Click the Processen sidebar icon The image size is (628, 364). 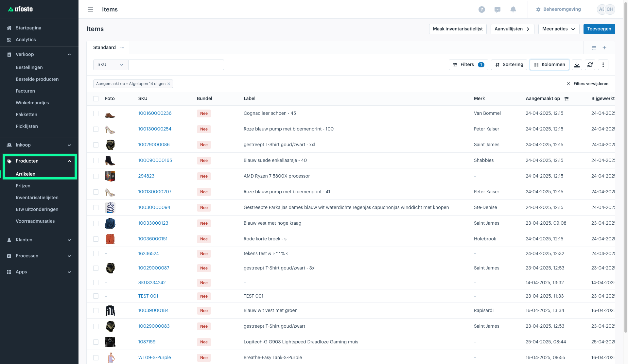(9, 256)
